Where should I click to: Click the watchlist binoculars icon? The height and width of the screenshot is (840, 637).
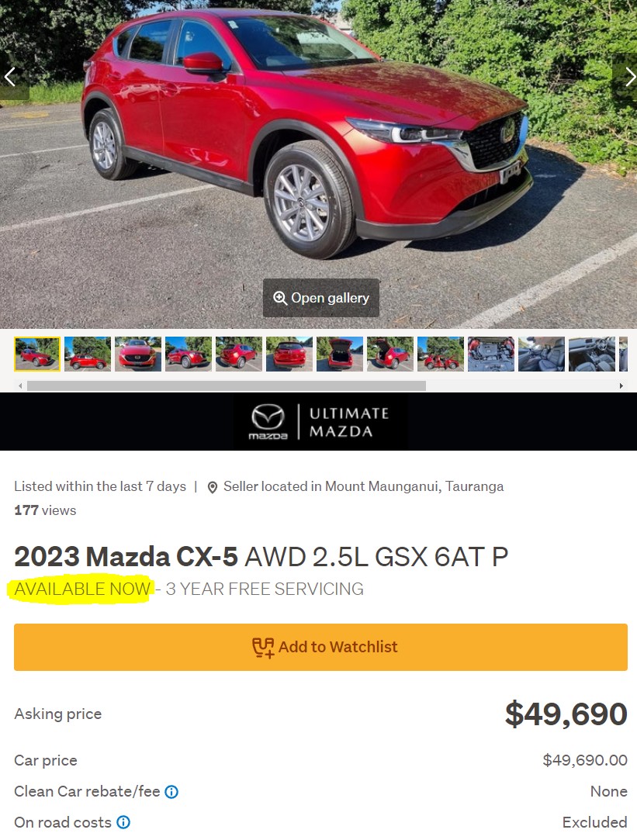263,647
